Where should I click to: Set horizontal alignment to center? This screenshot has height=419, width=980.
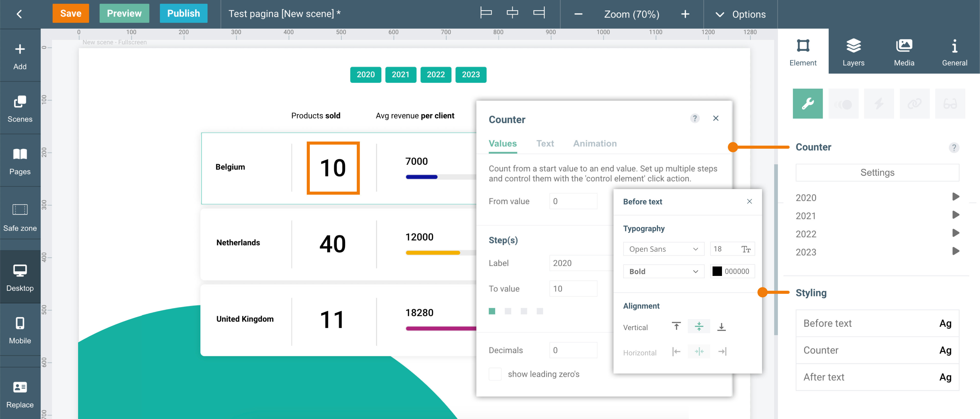pos(699,352)
